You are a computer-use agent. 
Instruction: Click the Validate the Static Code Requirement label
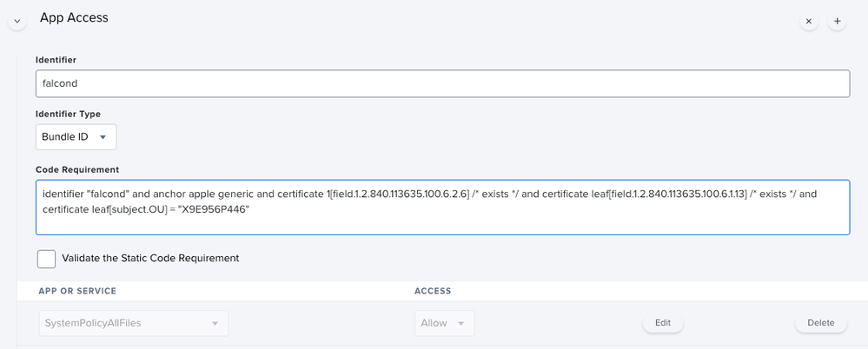pyautogui.click(x=150, y=259)
